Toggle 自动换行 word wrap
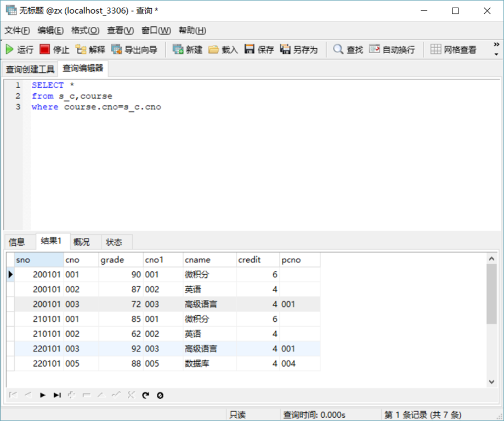 (x=392, y=49)
